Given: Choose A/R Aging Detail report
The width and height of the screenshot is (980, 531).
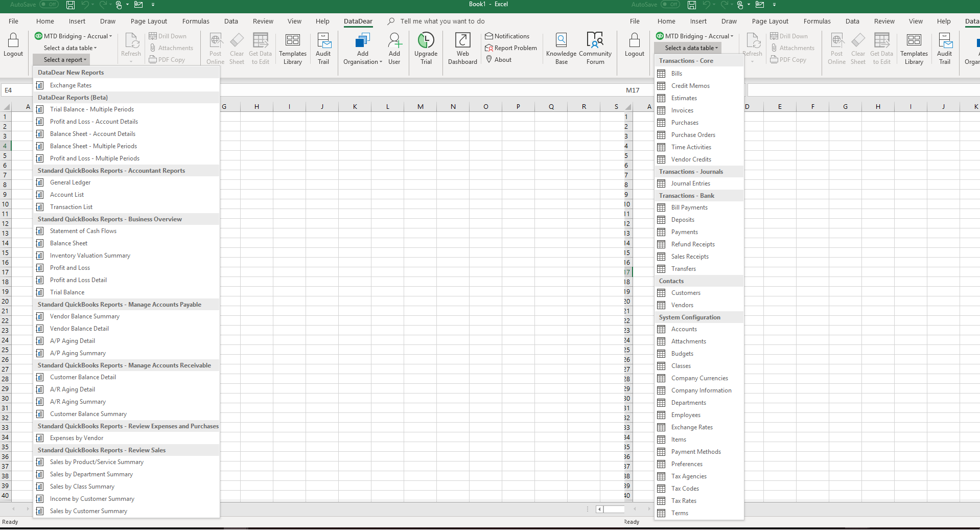Looking at the screenshot, I should [x=126, y=389].
